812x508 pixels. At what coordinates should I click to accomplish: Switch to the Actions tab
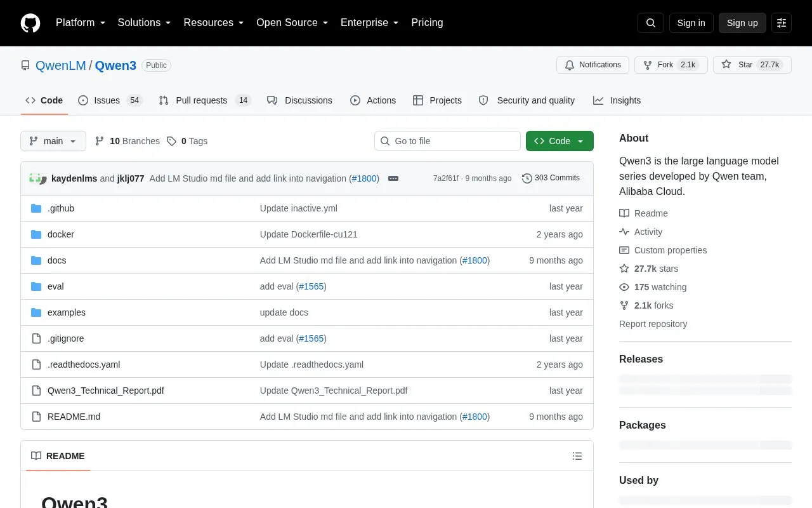click(373, 100)
